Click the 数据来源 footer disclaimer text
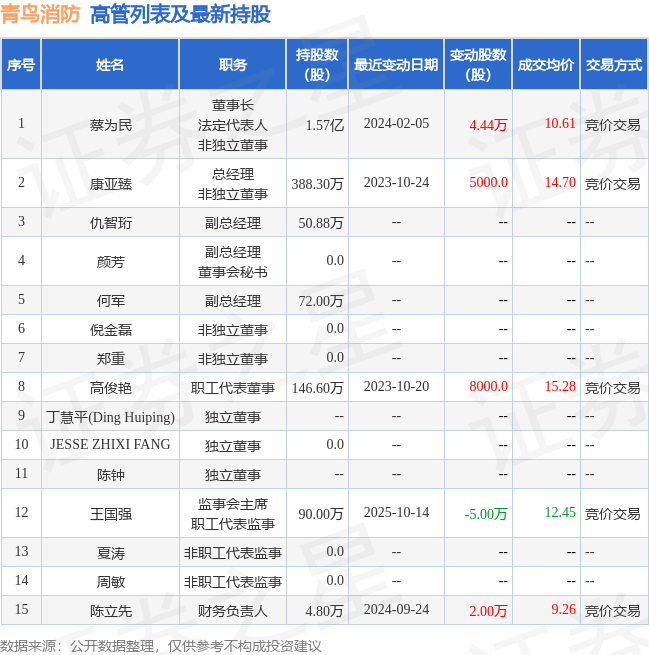 click(160, 646)
